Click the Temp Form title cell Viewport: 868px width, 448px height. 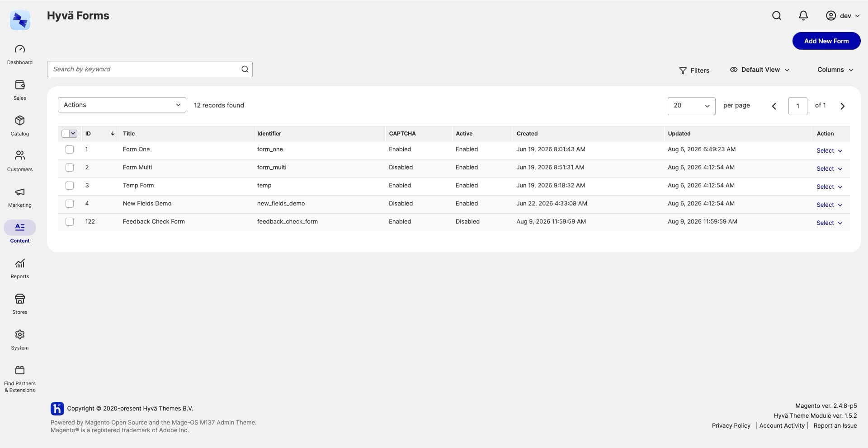click(138, 186)
